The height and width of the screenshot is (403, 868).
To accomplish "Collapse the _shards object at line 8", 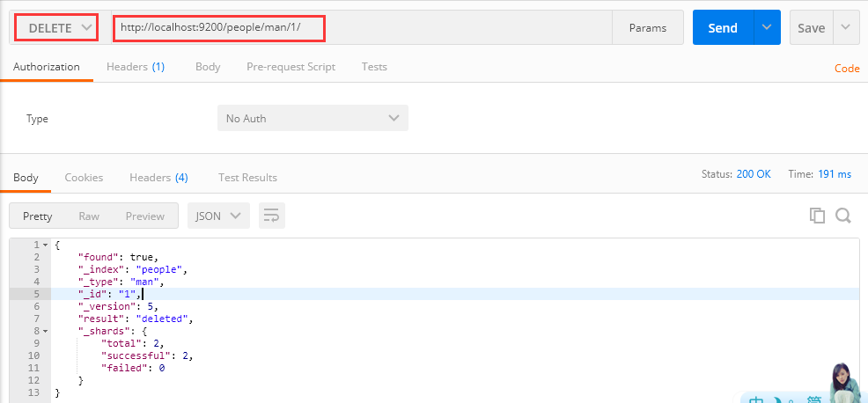I will [46, 331].
